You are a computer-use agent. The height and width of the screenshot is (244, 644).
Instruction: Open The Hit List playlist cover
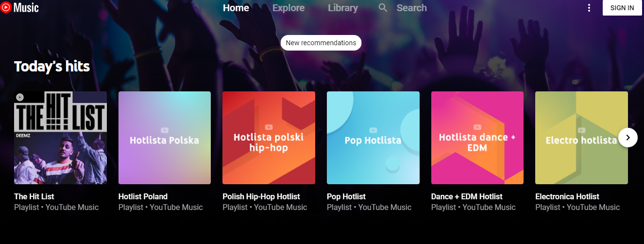(x=61, y=138)
